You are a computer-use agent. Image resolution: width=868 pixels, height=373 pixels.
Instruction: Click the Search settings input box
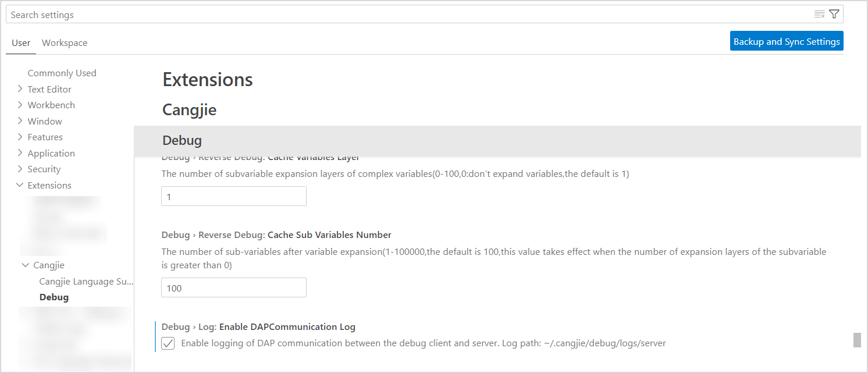pos(233,13)
